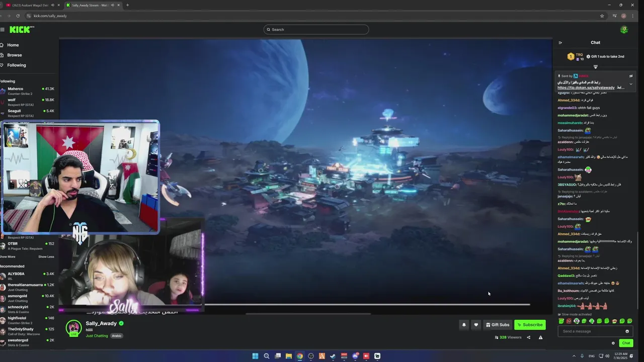Open asmongold recommended channel
The image size is (644, 362).
pyautogui.click(x=28, y=298)
